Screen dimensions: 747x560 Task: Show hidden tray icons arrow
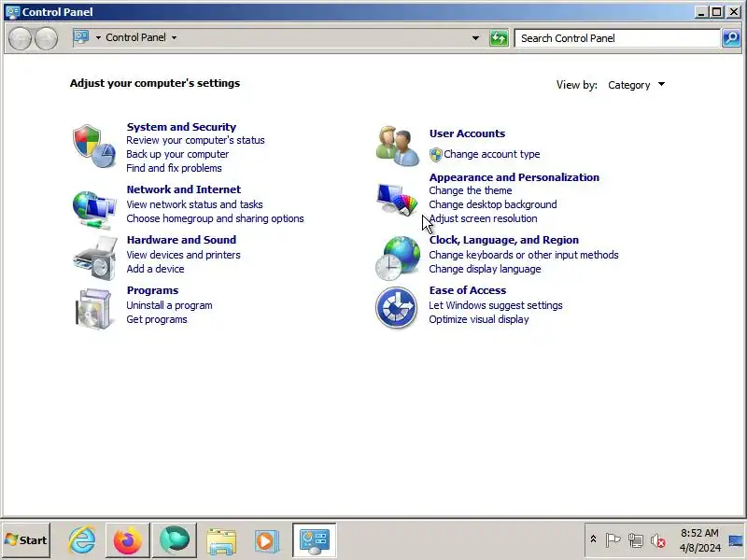(x=593, y=539)
